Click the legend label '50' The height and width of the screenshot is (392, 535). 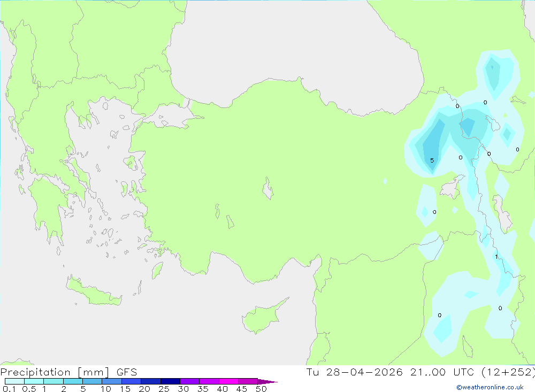pyautogui.click(x=261, y=389)
